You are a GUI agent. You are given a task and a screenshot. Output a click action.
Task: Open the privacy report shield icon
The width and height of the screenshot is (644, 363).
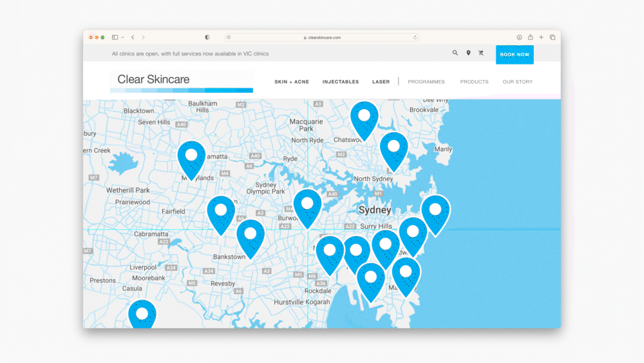click(207, 37)
